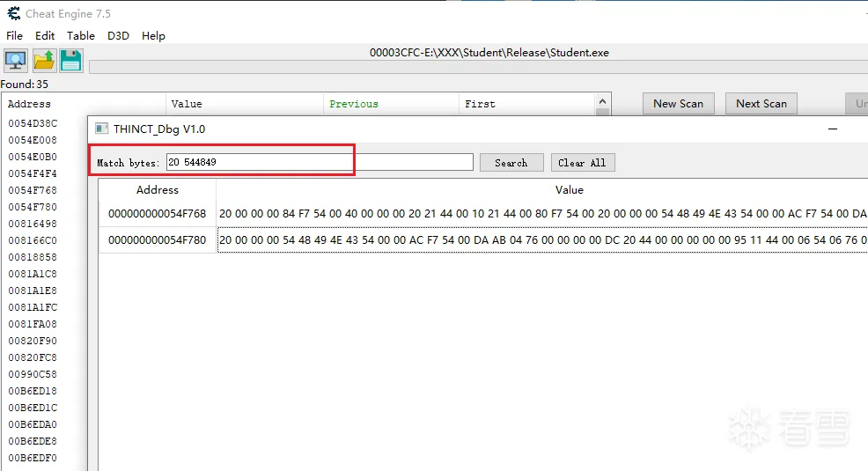Viewport: 868px width, 471px height.
Task: Click the scan list scroll-up arrow
Action: pos(602,101)
